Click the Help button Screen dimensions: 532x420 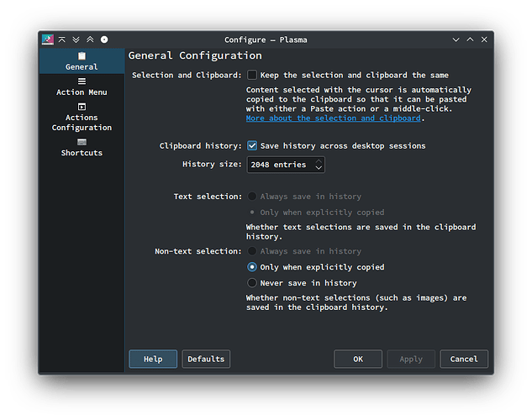point(153,359)
